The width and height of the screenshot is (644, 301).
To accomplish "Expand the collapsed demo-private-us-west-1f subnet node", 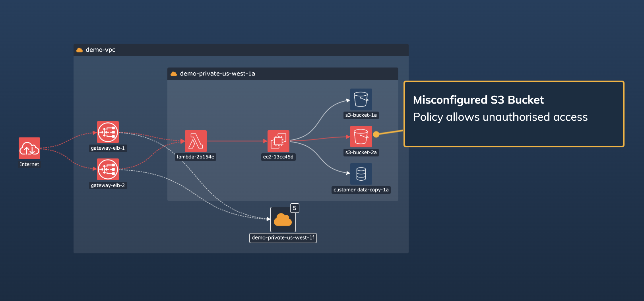I will [x=283, y=220].
